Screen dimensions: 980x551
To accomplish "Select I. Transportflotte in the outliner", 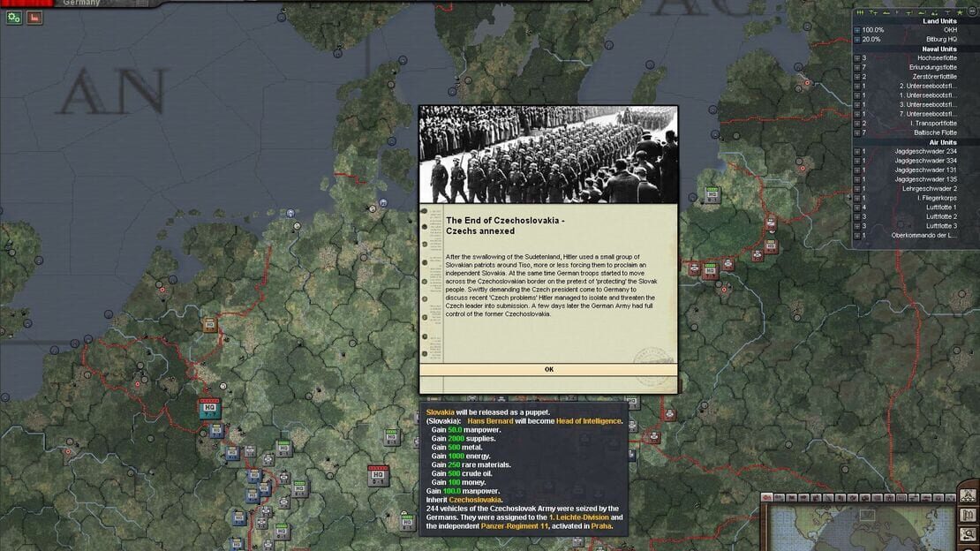I will [x=934, y=124].
